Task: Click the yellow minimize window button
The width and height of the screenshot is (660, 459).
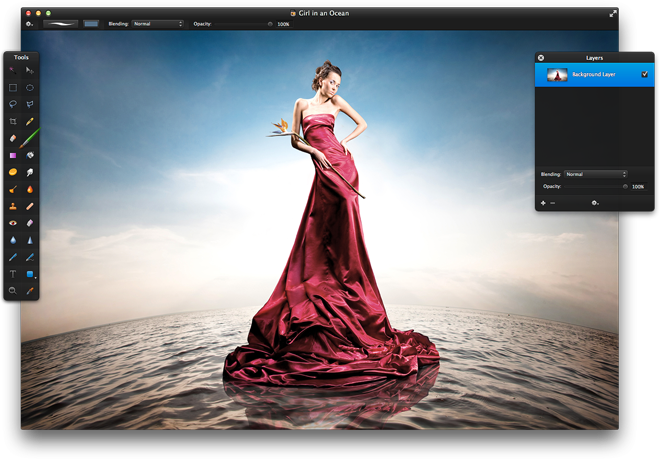Action: pyautogui.click(x=38, y=13)
